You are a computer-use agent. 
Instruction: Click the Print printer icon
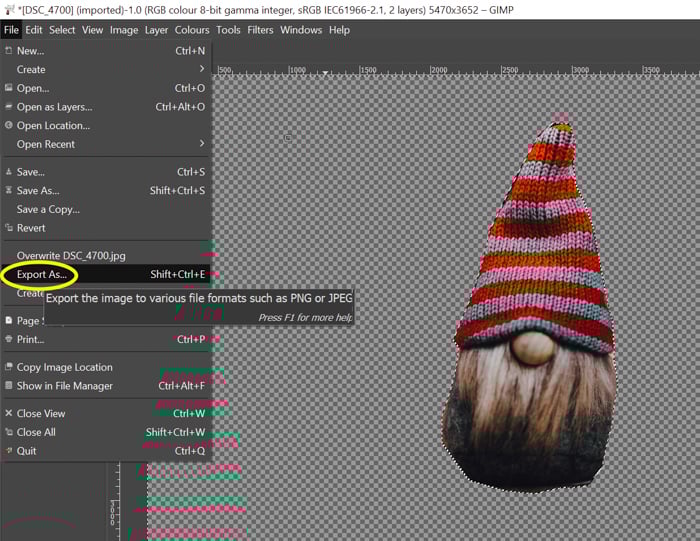(8, 339)
